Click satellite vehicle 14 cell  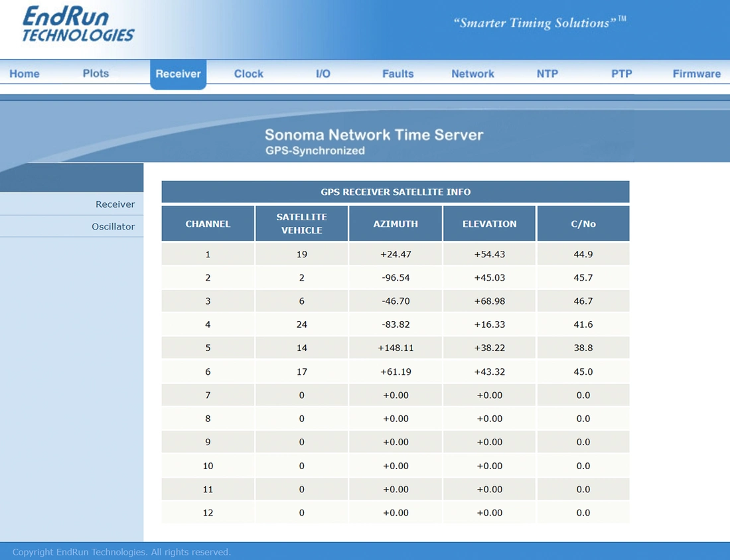302,348
